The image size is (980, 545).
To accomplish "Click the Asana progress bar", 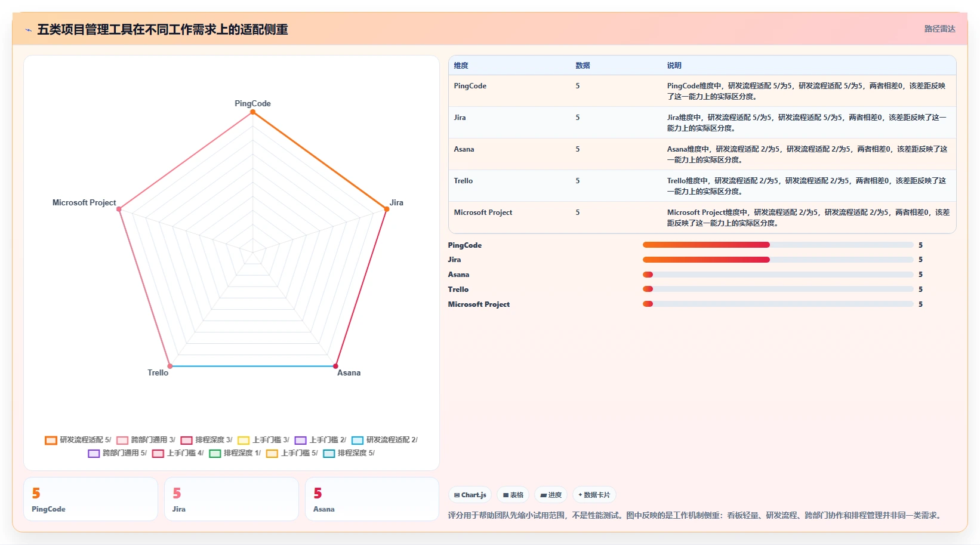I will point(778,275).
